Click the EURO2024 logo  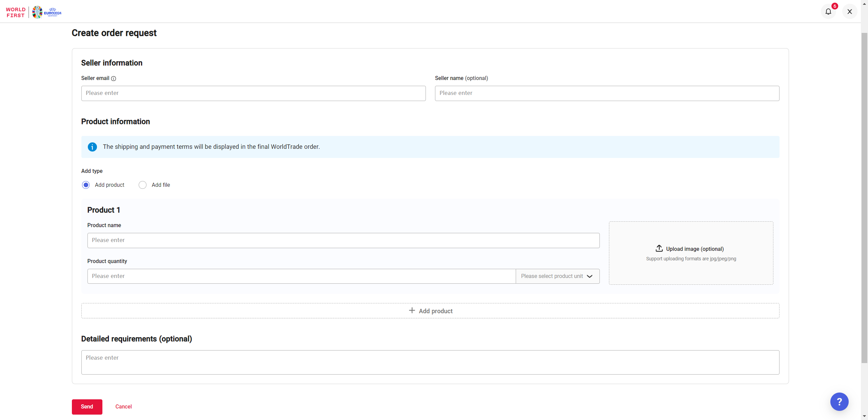47,12
